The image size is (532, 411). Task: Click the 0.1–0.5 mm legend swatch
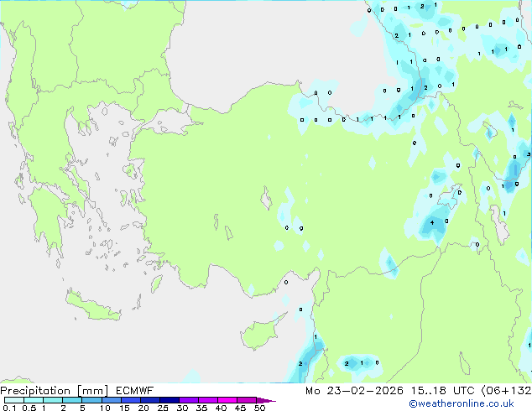[14, 400]
